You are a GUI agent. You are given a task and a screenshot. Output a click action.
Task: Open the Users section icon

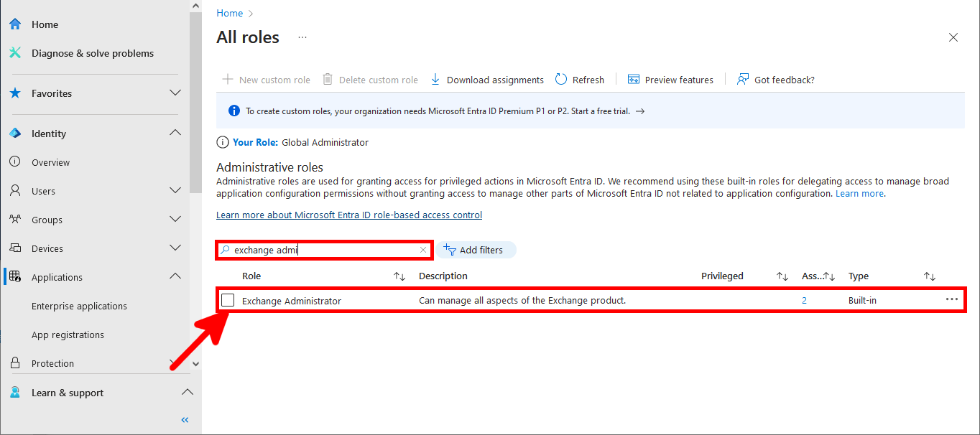pyautogui.click(x=14, y=190)
